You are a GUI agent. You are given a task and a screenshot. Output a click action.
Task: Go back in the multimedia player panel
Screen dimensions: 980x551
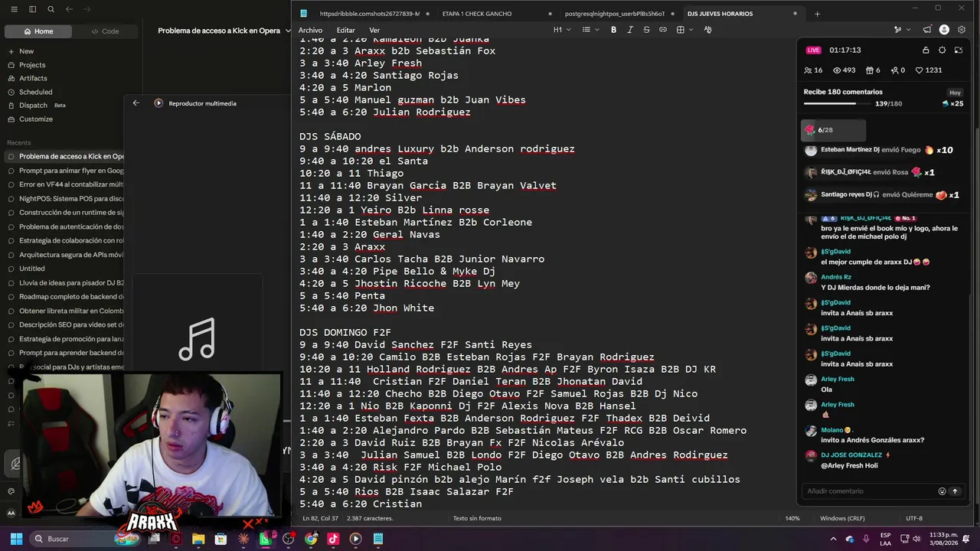(136, 103)
